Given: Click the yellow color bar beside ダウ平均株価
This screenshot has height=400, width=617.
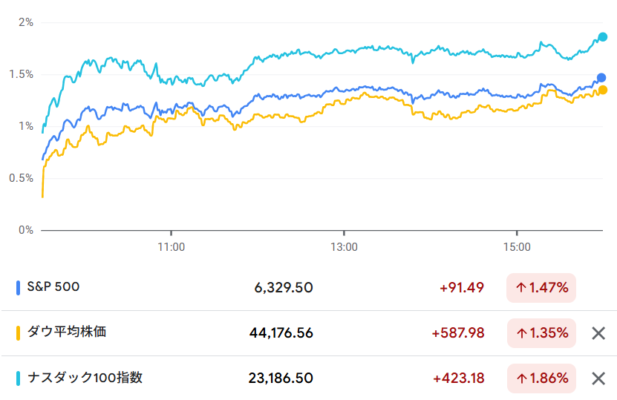Looking at the screenshot, I should point(18,333).
